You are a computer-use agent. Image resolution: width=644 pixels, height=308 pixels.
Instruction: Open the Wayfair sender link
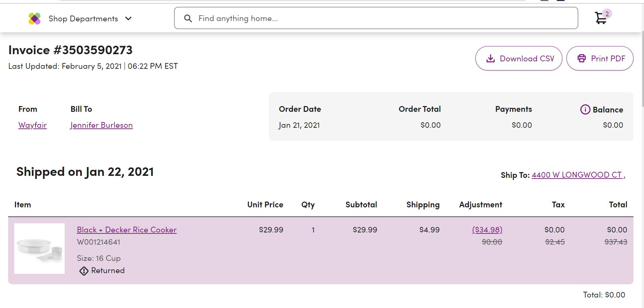point(33,125)
